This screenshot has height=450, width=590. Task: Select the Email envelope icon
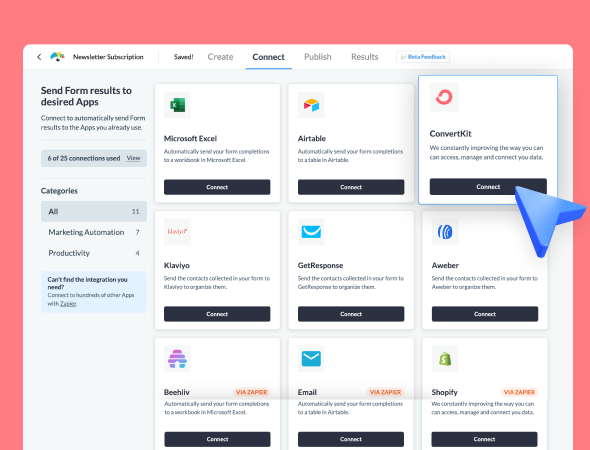click(311, 359)
